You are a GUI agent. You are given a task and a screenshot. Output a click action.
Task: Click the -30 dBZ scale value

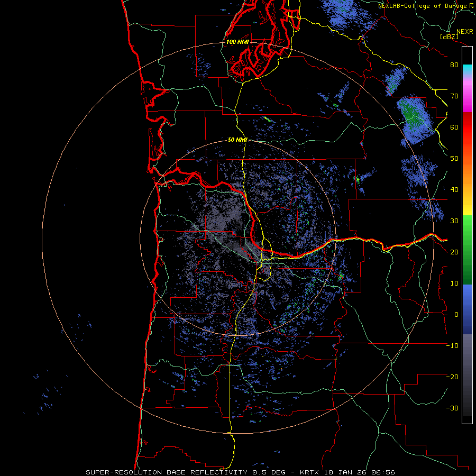452,408
